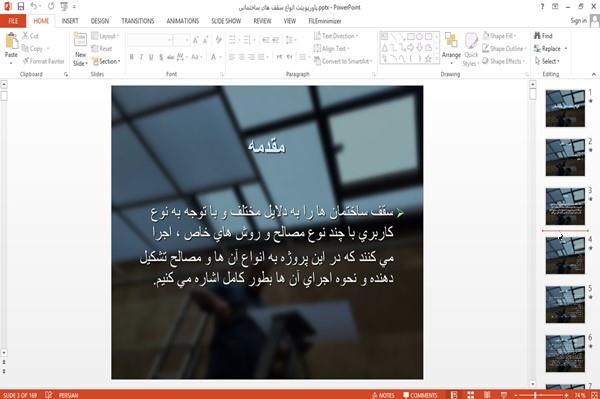600x399 pixels.
Task: Click the zoom in plus button
Action: tap(567, 395)
